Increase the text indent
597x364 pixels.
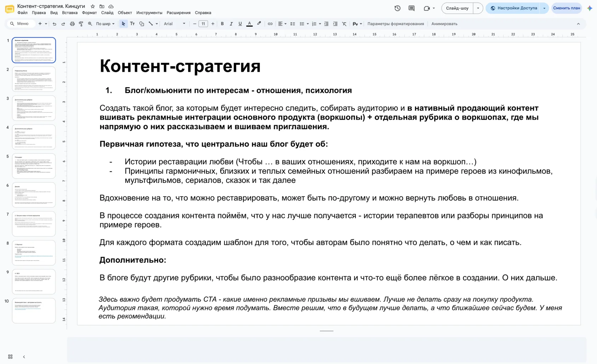pos(335,24)
